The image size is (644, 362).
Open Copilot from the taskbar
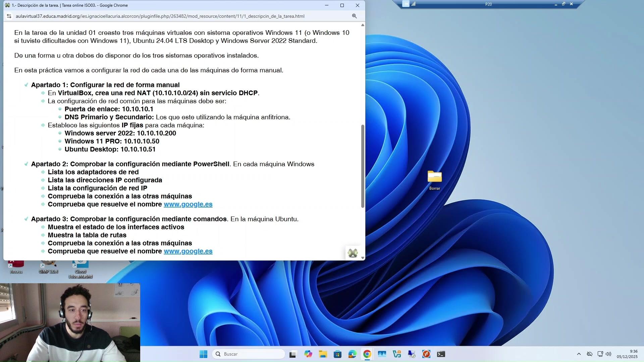pos(308,354)
